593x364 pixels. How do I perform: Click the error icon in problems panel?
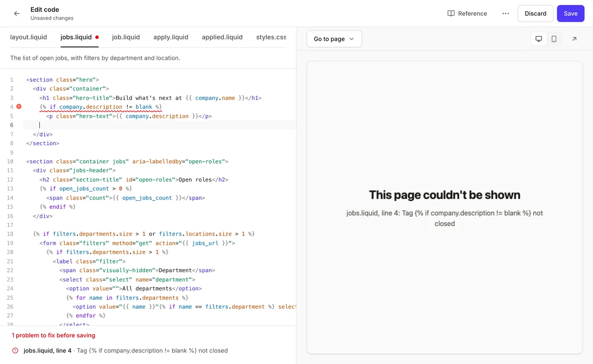(15, 351)
